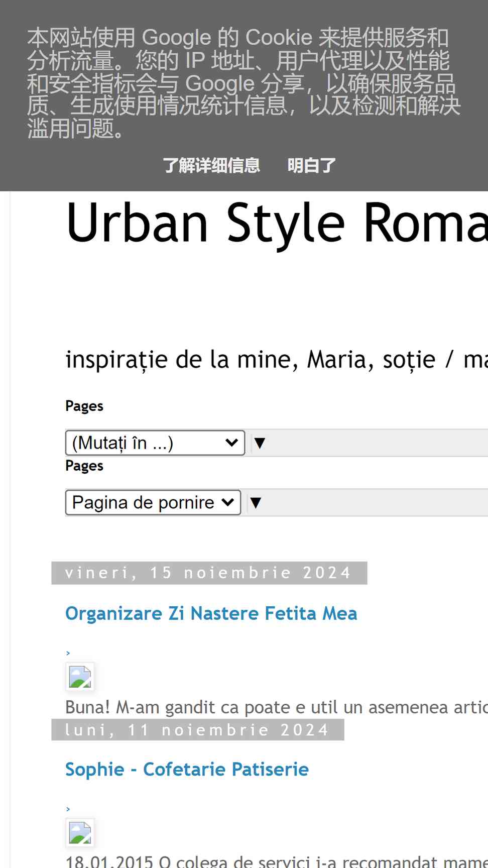Click Buna! M-am gandit post excerpt text
The width and height of the screenshot is (488, 868).
click(277, 707)
